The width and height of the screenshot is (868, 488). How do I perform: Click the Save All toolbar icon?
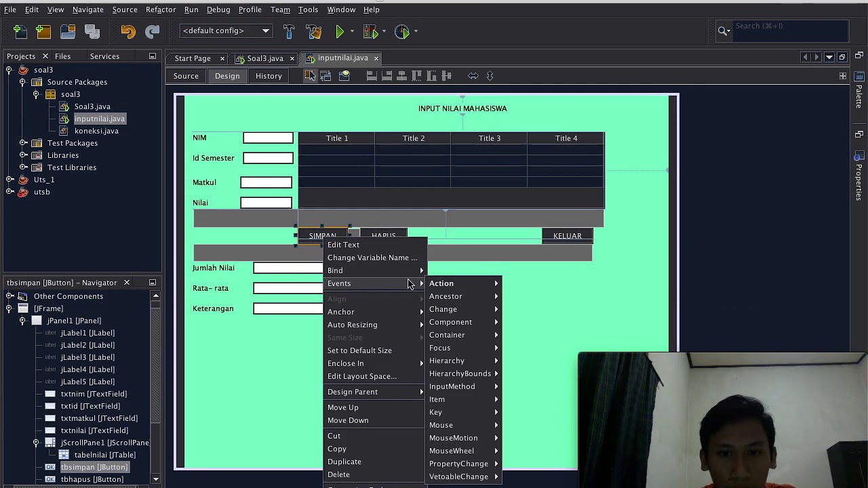(x=92, y=31)
